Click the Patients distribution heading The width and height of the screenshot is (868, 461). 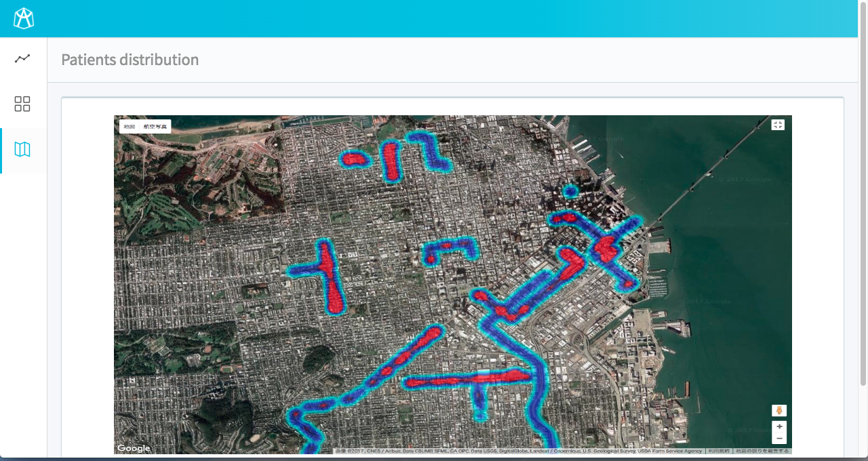tap(130, 60)
